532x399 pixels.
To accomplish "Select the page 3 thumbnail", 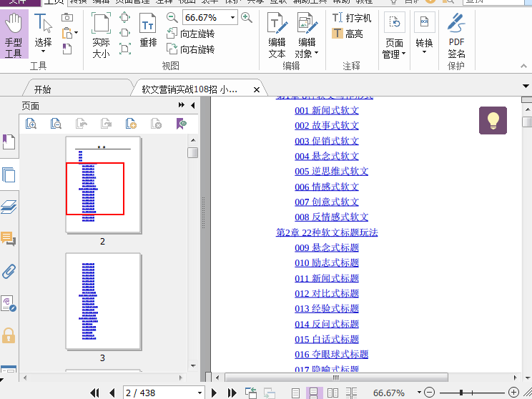I will (x=103, y=300).
